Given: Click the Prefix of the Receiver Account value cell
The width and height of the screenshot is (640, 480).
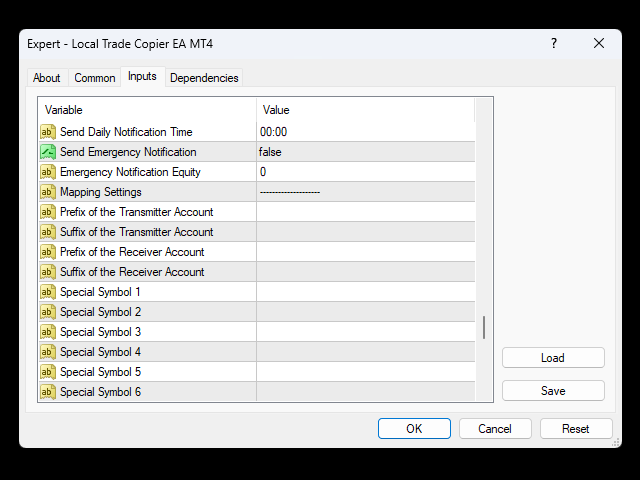Looking at the screenshot, I should coord(366,252).
